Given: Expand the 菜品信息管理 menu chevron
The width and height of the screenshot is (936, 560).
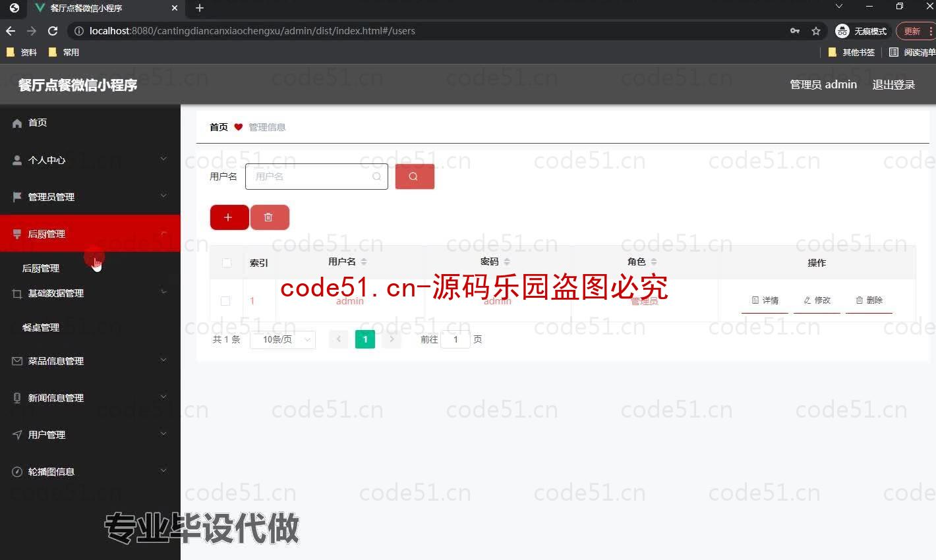Looking at the screenshot, I should point(163,360).
